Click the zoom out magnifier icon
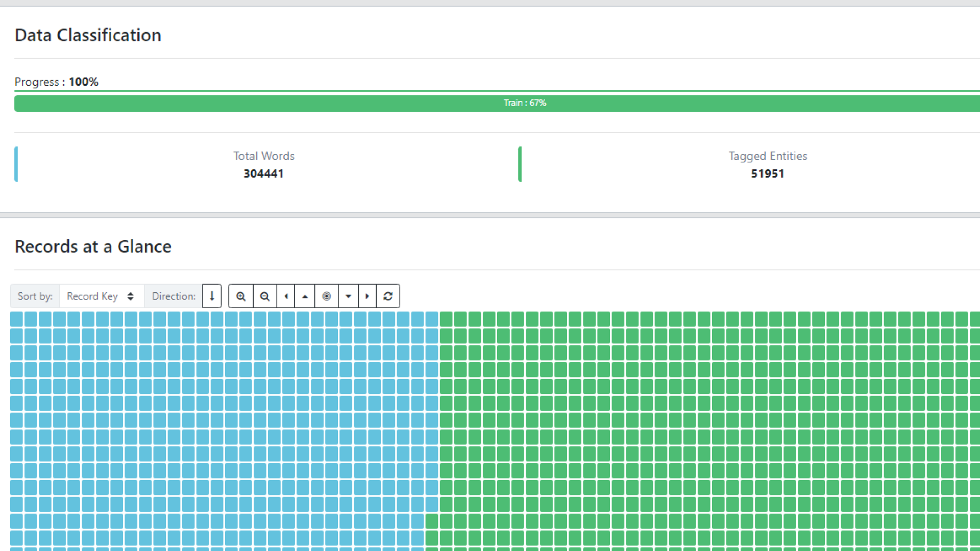This screenshot has width=980, height=551. click(264, 296)
